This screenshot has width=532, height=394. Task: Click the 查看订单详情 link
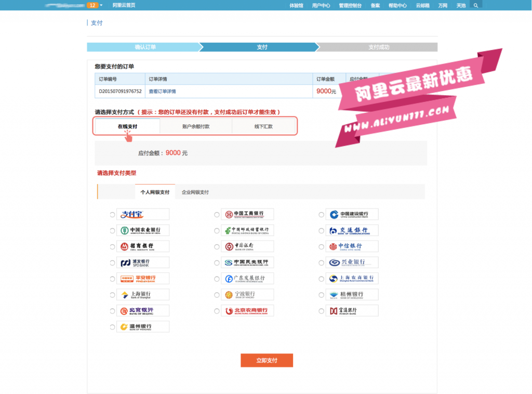click(162, 91)
